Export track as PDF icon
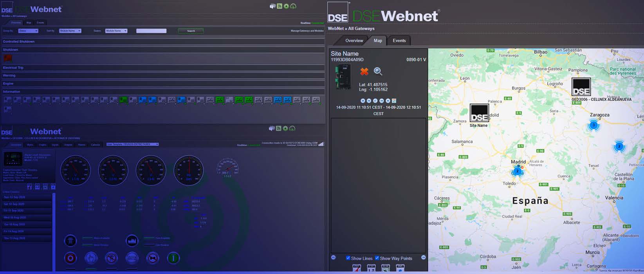This screenshot has width=644, height=274. [357, 269]
